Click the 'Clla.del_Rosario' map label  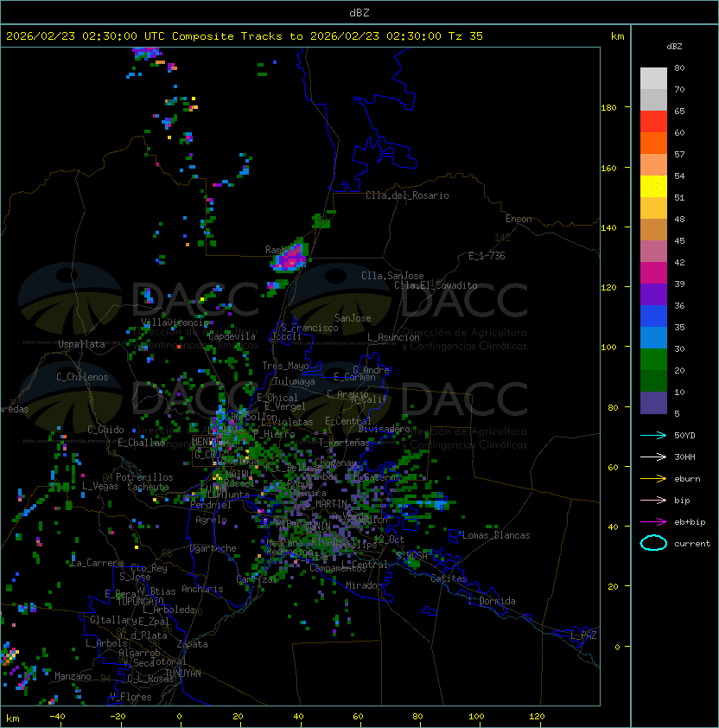click(x=407, y=195)
